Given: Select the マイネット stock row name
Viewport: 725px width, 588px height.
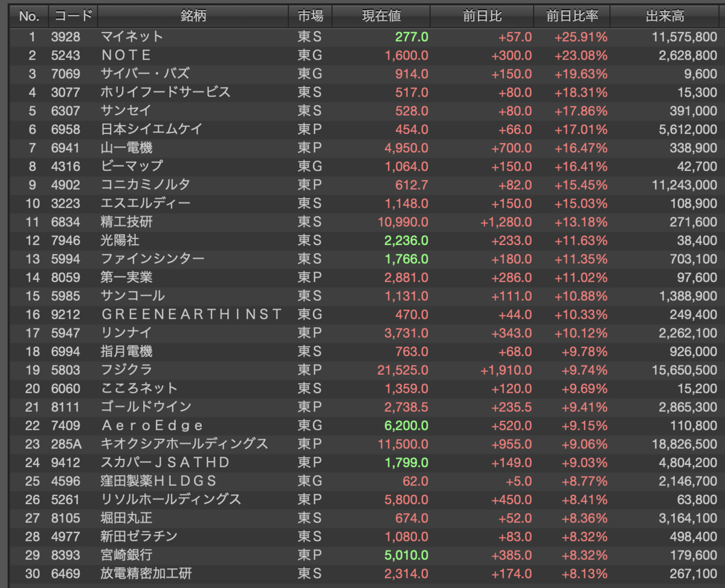Looking at the screenshot, I should 132,37.
